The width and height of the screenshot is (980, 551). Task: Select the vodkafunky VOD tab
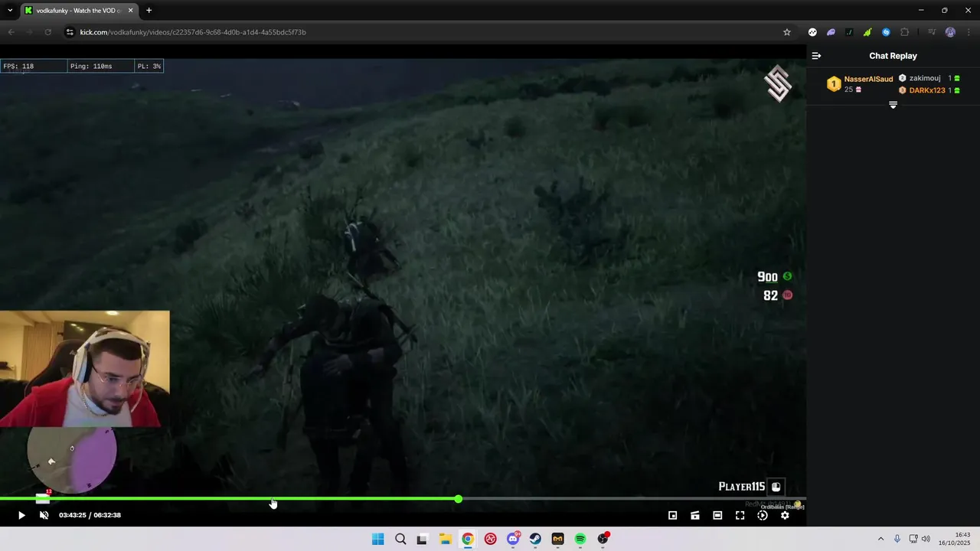pyautogui.click(x=79, y=10)
